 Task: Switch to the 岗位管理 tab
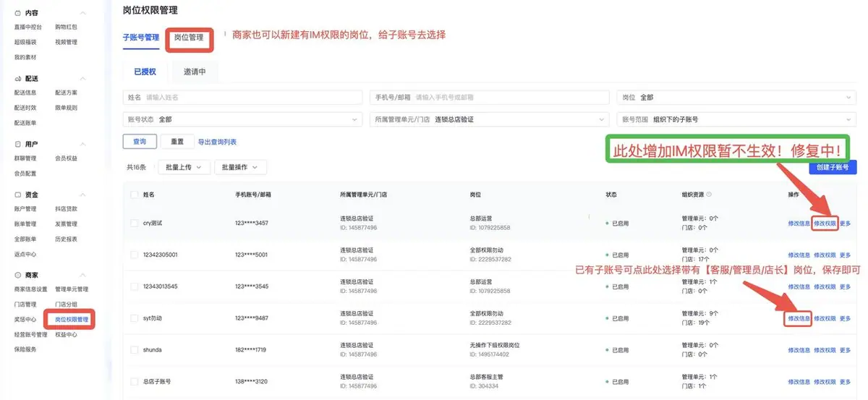(189, 37)
